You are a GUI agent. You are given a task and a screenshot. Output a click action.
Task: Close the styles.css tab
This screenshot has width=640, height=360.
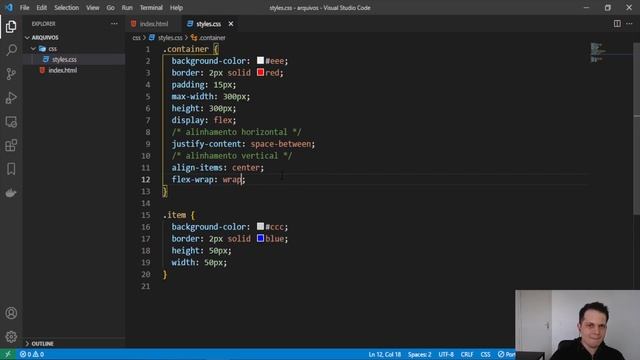(231, 24)
